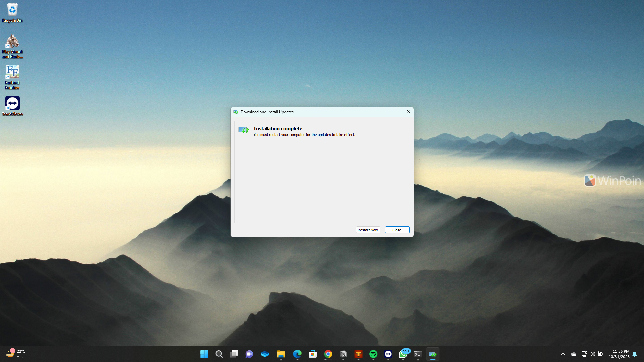Switch to Spotify in the taskbar
The image size is (644, 362).
373,354
